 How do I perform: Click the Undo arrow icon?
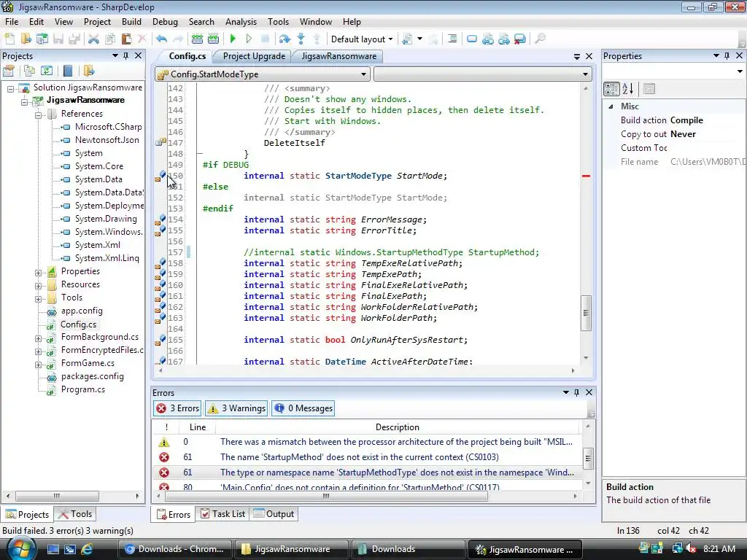(x=161, y=39)
